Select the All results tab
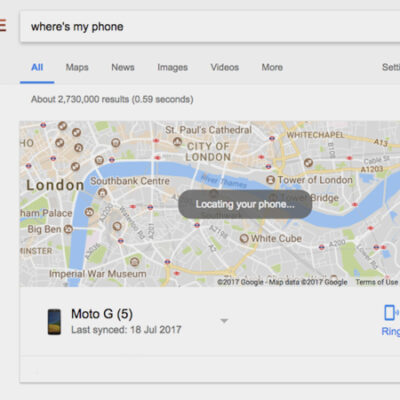400x400 pixels. (x=37, y=67)
